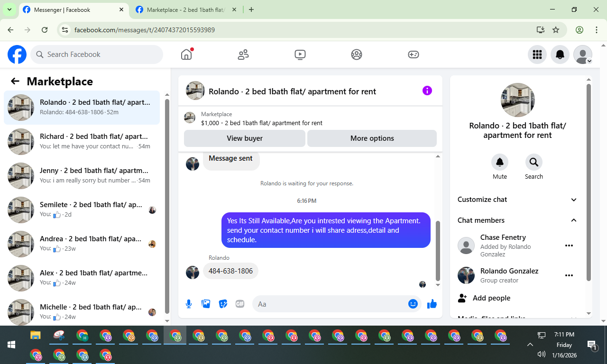Open options for Chase Fenetry

(x=569, y=246)
